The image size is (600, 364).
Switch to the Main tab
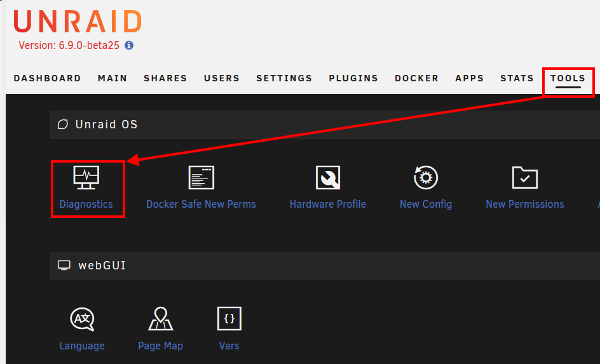click(x=112, y=78)
